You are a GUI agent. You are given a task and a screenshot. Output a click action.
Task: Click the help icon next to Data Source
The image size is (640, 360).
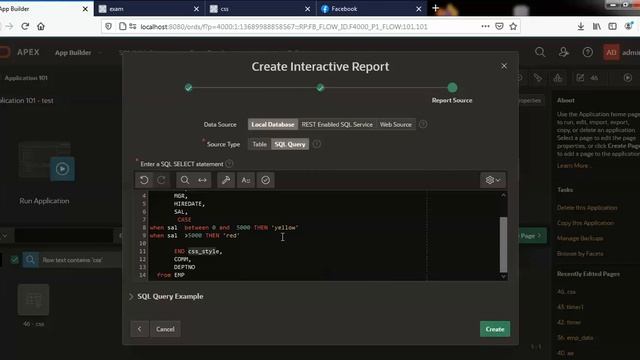tap(423, 124)
